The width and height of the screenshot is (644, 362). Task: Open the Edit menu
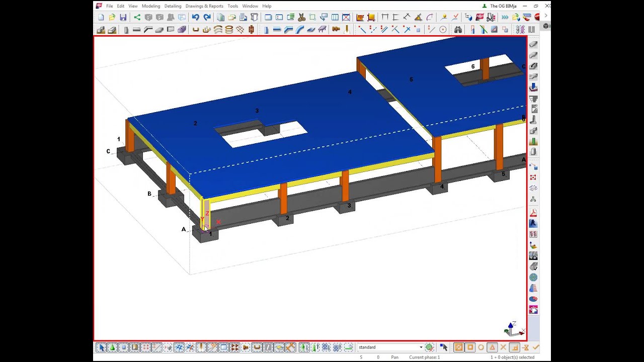click(x=121, y=6)
